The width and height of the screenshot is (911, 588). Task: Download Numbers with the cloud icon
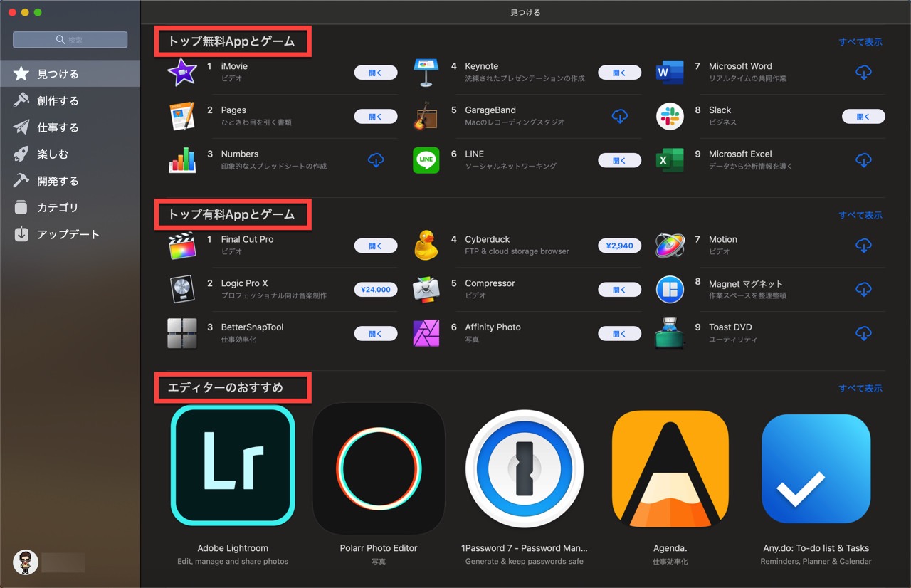pos(376,160)
